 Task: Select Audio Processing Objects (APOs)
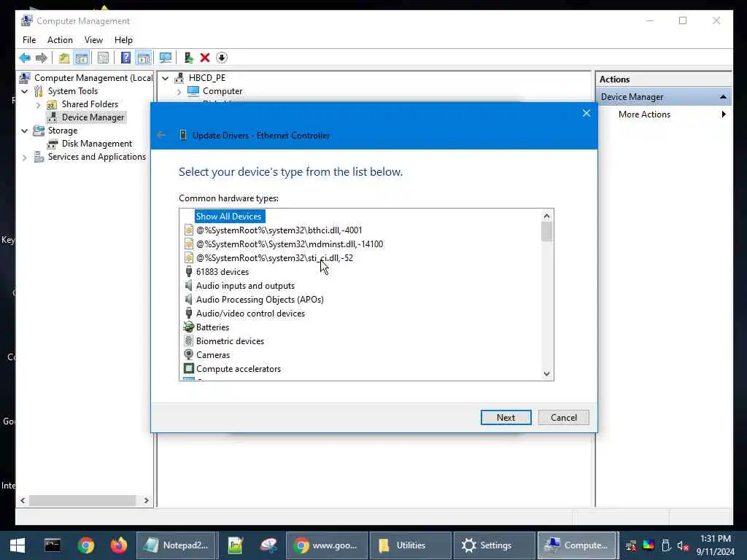(260, 300)
